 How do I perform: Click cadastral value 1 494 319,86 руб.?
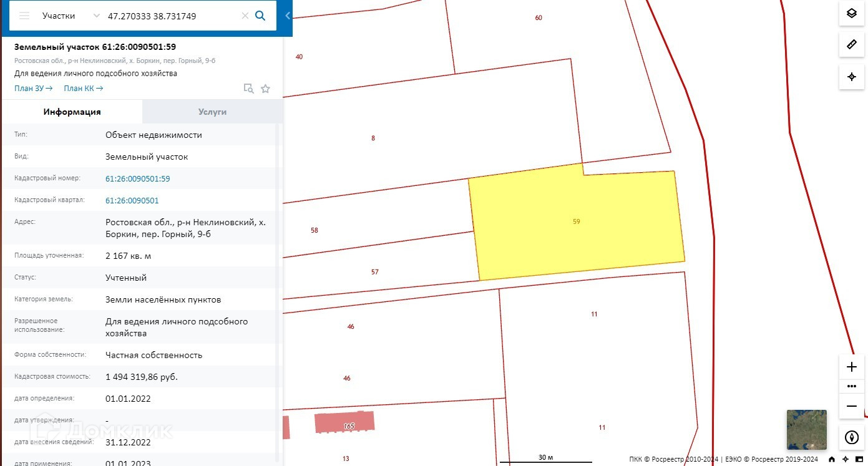pyautogui.click(x=142, y=377)
